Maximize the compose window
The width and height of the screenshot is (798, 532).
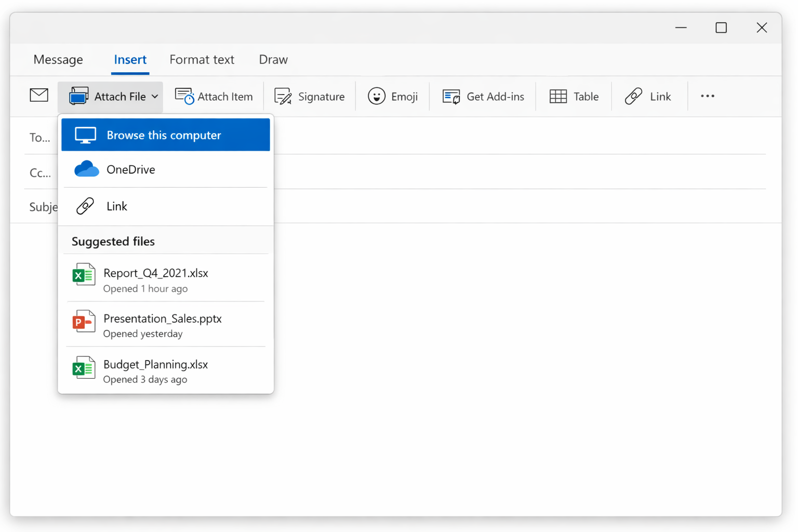point(721,28)
